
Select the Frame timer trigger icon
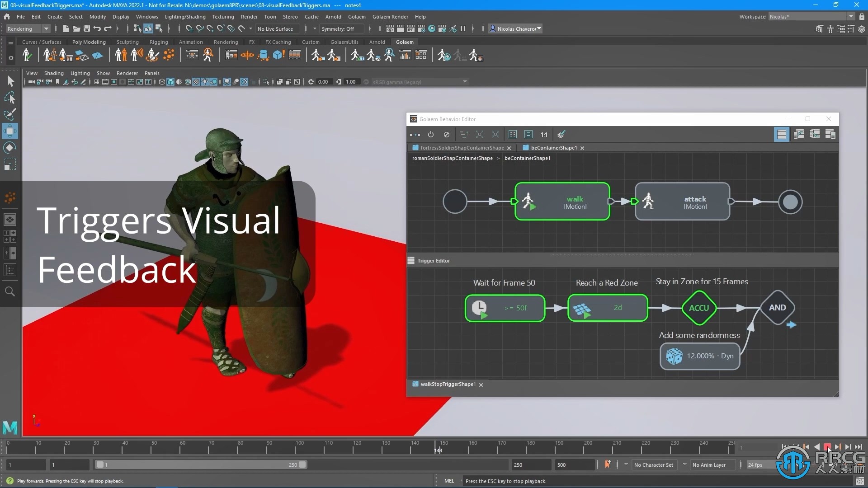pos(479,307)
